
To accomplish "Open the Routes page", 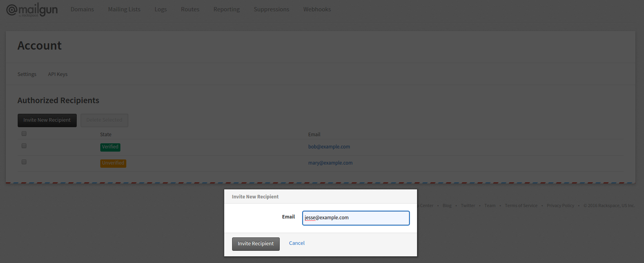I will [190, 9].
